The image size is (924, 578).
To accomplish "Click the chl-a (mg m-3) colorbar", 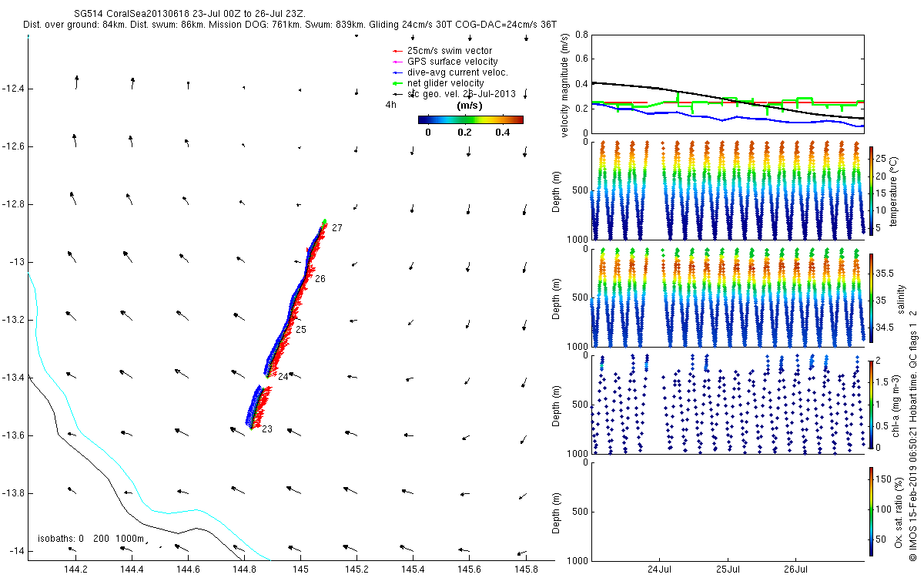I will coord(871,403).
